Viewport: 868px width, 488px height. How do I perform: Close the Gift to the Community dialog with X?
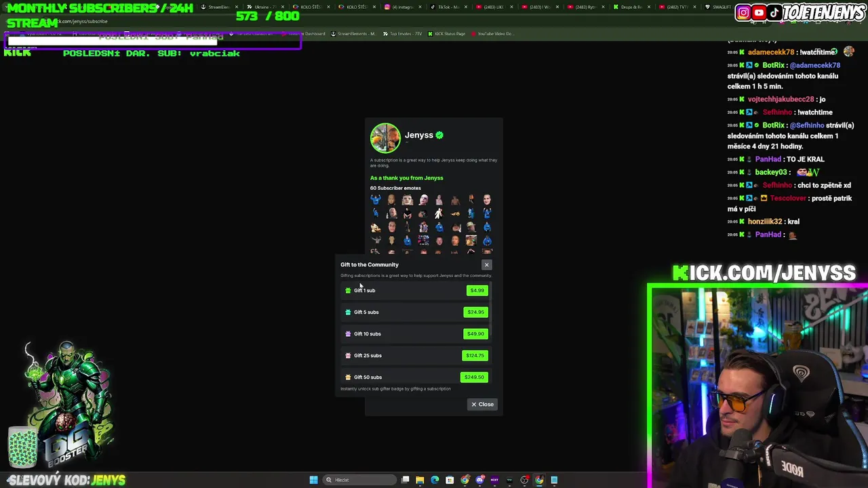pyautogui.click(x=486, y=265)
